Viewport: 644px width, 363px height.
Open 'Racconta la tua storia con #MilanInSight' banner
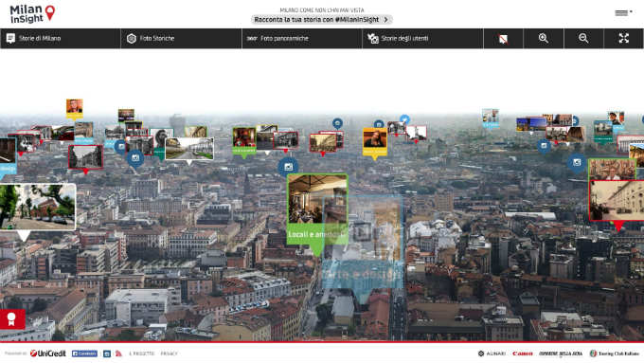(322, 19)
